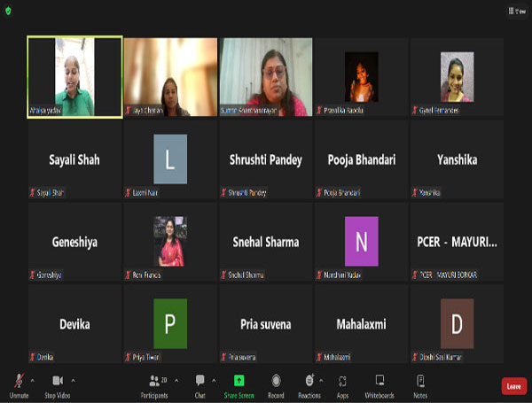Screen dimensions: 532x403
Task: Select the Sayali Shah participant tile
Action: point(74,159)
